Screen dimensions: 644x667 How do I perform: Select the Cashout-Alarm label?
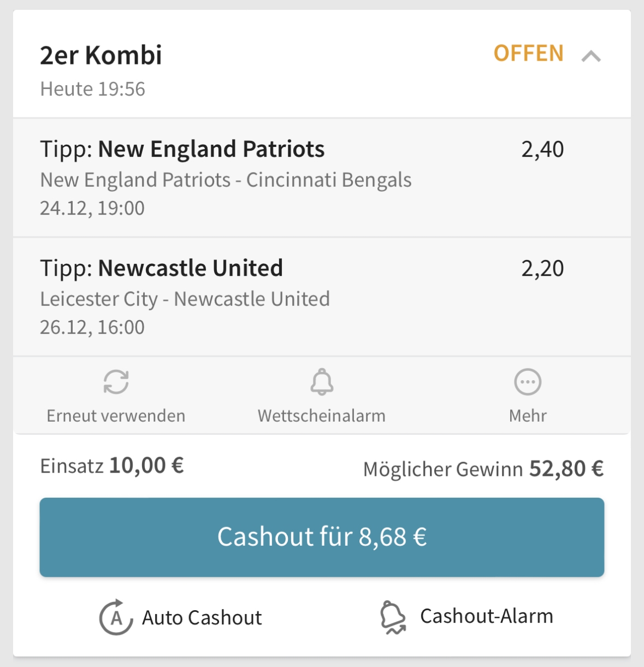487,616
